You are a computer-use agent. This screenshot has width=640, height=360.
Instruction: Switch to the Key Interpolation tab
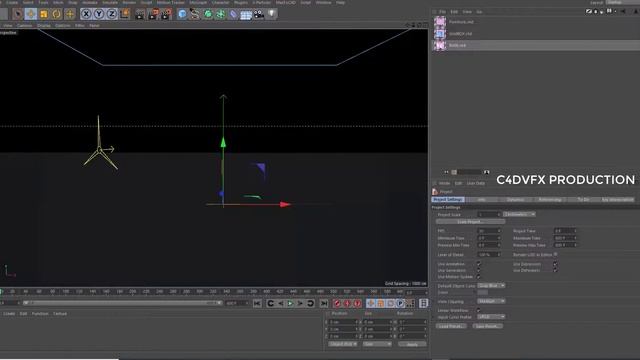click(618, 200)
